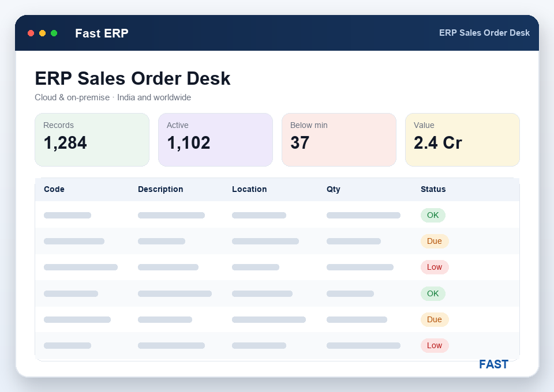
Task: Click the Cloud & on-premise subtitle
Action: [x=113, y=97]
